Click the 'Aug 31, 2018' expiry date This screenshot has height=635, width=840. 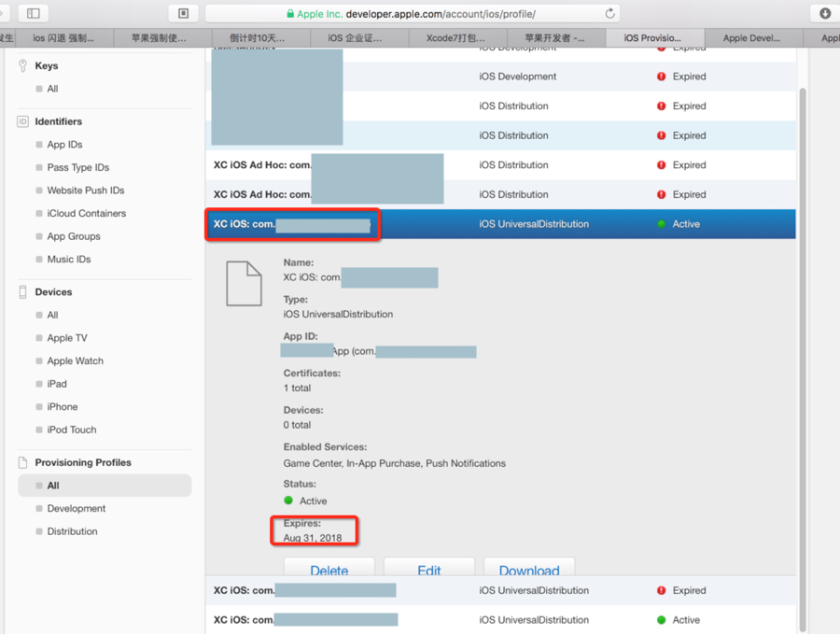coord(313,538)
